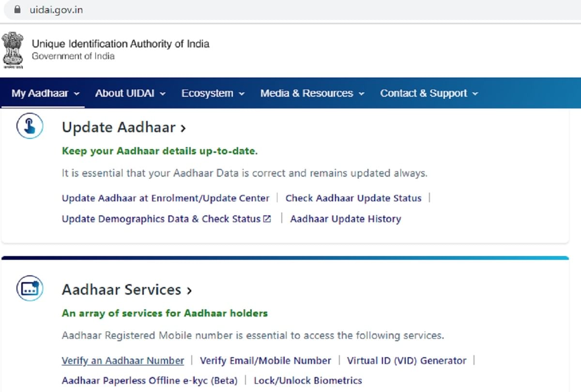View Aadhaar Update History
Image resolution: width=581 pixels, height=392 pixels.
345,219
